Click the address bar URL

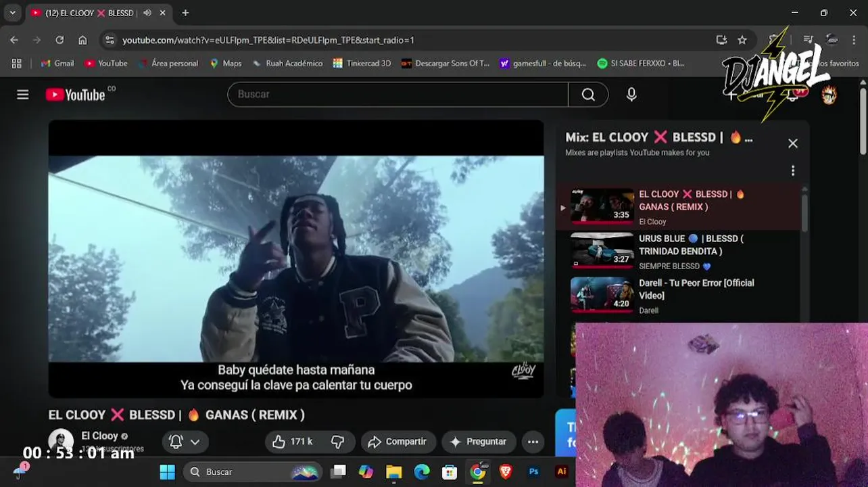(x=268, y=41)
